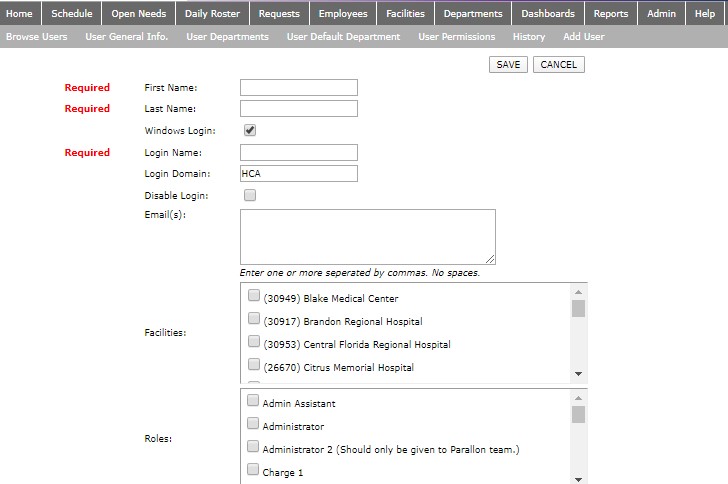The height and width of the screenshot is (484, 728).
Task: Check Blake Medical Center facility
Action: [254, 297]
